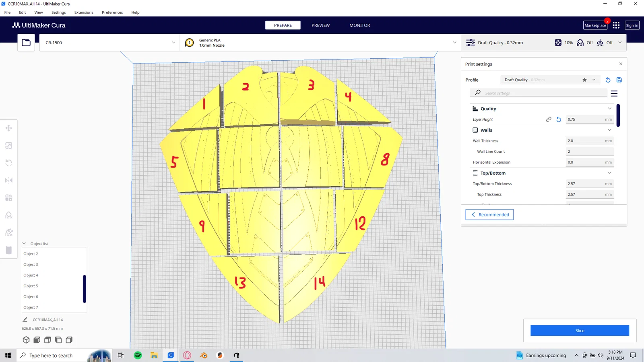Collapse the Object list panel
644x362 pixels.
pos(24,243)
